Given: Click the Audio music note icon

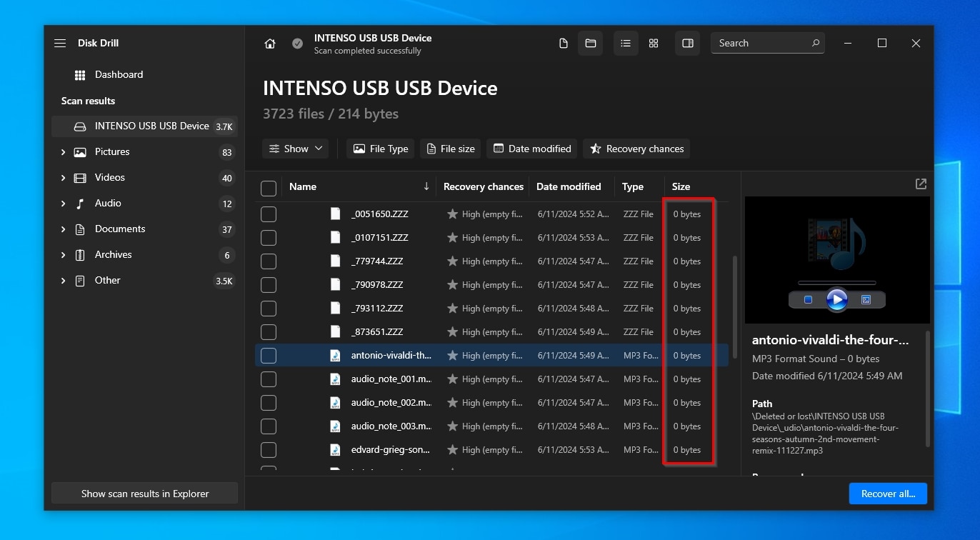Looking at the screenshot, I should click(x=80, y=204).
